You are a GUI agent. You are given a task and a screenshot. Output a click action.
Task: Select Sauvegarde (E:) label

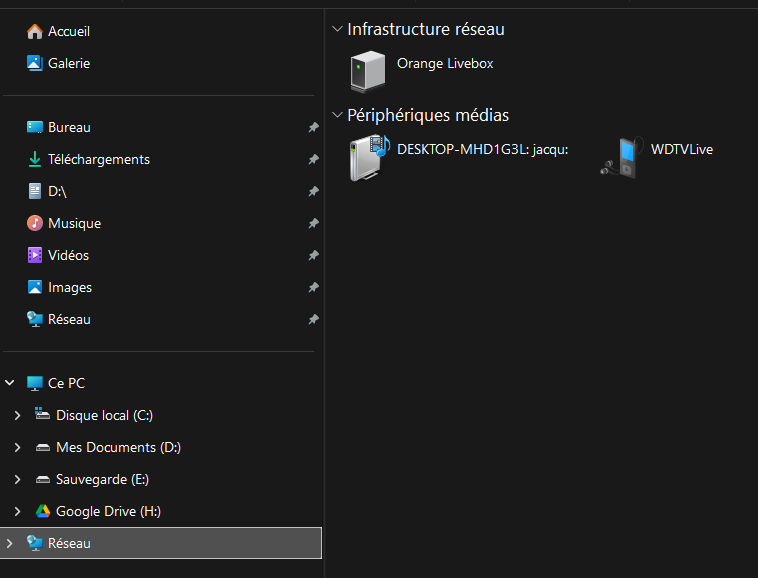102,479
